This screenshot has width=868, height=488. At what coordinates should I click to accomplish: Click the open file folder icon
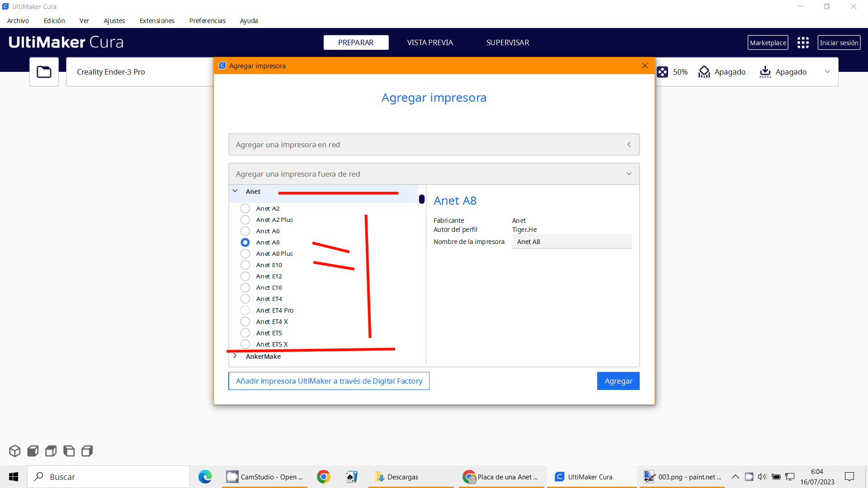point(44,72)
